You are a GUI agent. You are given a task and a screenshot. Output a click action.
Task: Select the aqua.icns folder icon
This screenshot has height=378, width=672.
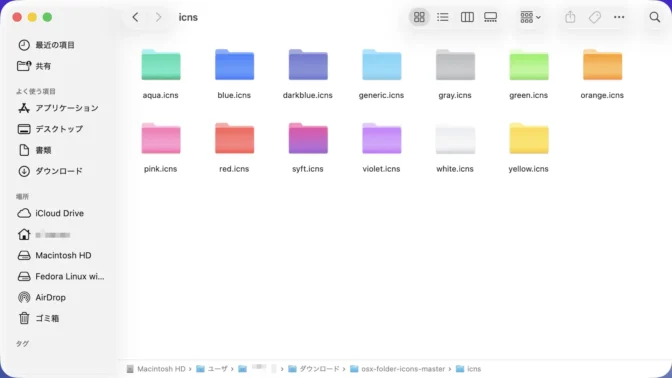tap(161, 65)
